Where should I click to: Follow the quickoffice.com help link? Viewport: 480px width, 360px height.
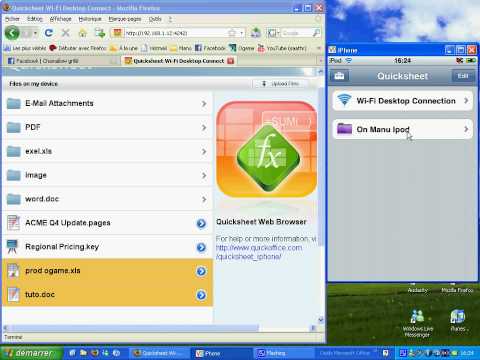coord(259,252)
